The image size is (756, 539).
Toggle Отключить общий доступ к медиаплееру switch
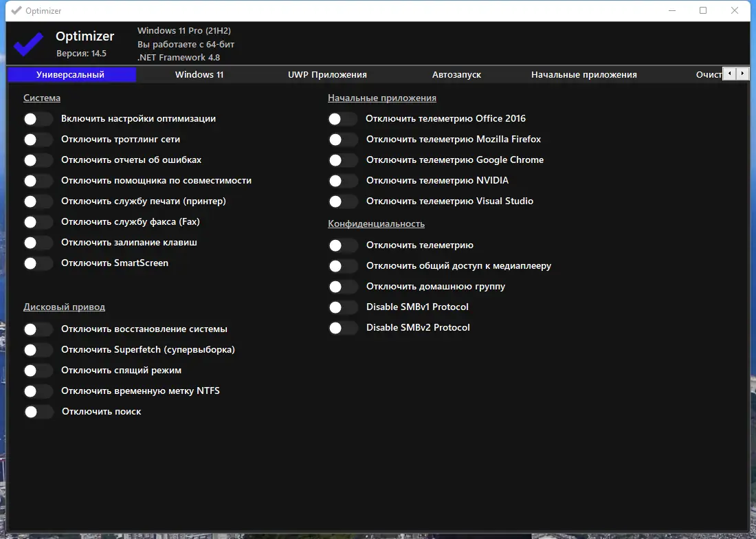click(343, 266)
